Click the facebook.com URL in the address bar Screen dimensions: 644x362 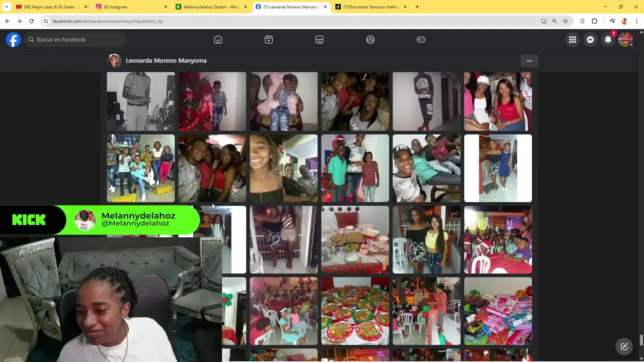[x=108, y=21]
